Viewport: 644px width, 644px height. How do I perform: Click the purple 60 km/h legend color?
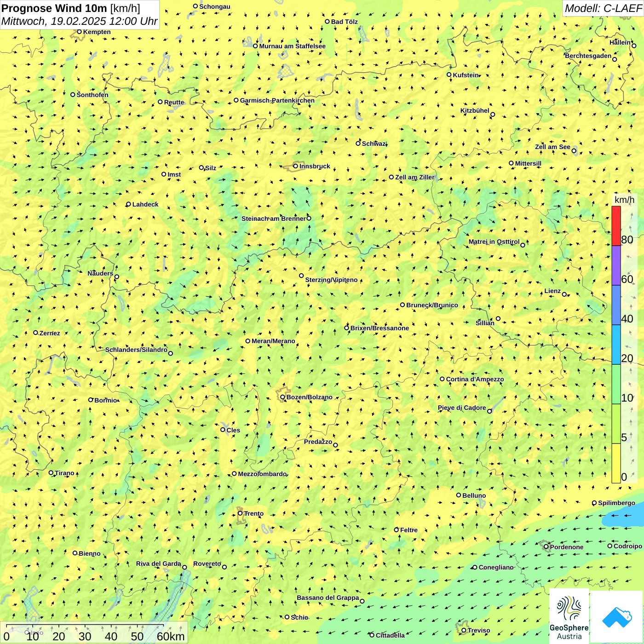point(616,266)
